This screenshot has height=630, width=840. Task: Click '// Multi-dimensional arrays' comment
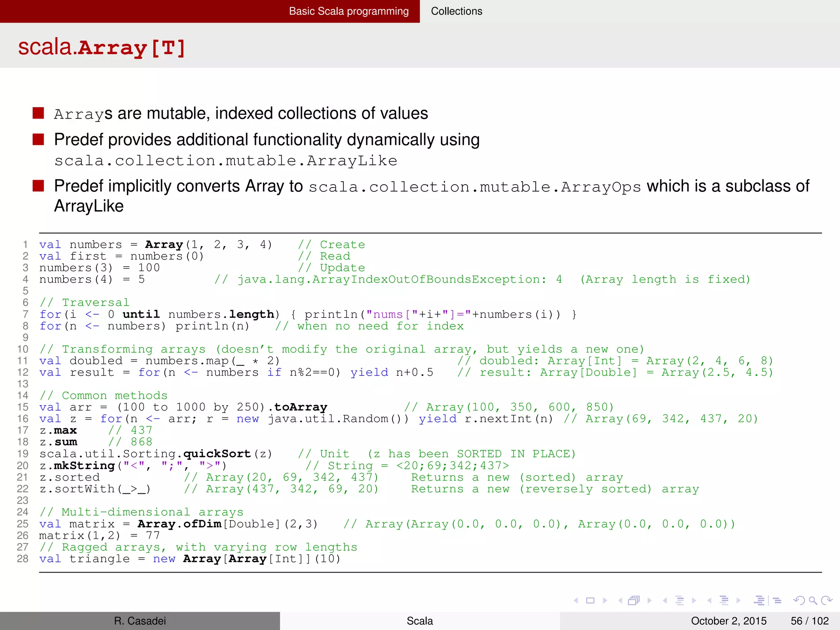pyautogui.click(x=142, y=512)
